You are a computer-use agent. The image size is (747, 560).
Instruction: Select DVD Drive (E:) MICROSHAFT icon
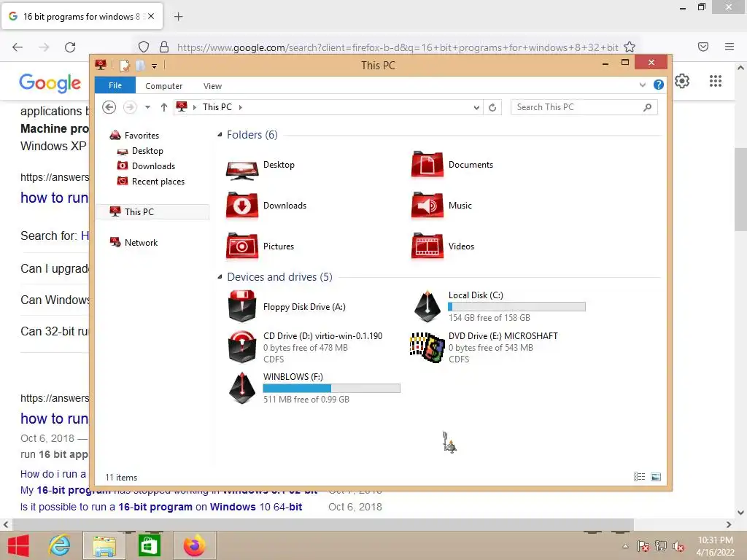point(427,347)
